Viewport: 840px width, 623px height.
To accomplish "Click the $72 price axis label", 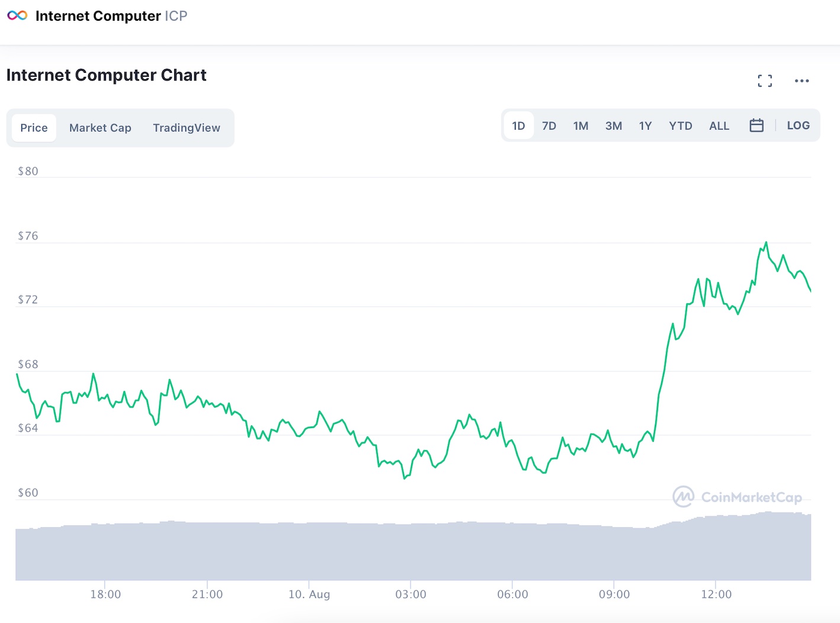I will 28,300.
